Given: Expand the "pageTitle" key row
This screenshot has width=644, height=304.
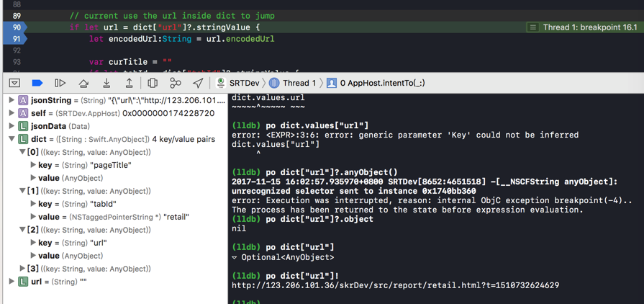Looking at the screenshot, I should click(33, 165).
